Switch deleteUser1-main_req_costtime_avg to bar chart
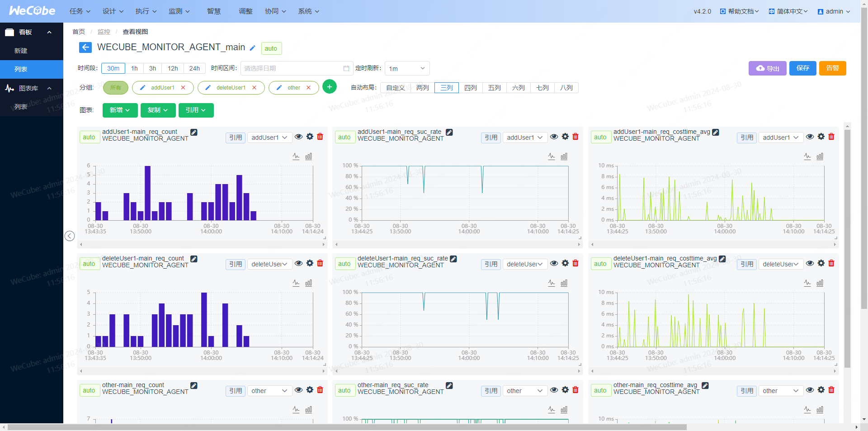This screenshot has height=431, width=868. pyautogui.click(x=820, y=283)
